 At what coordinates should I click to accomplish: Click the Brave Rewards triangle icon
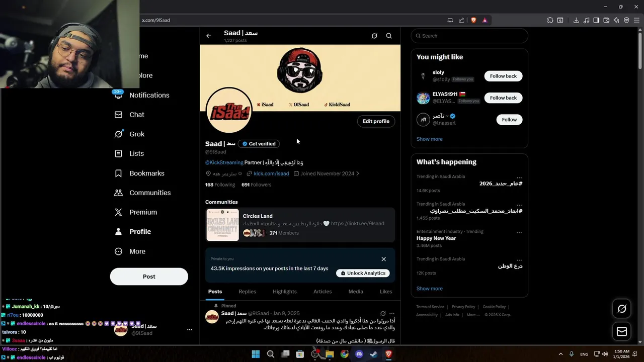coord(485,20)
